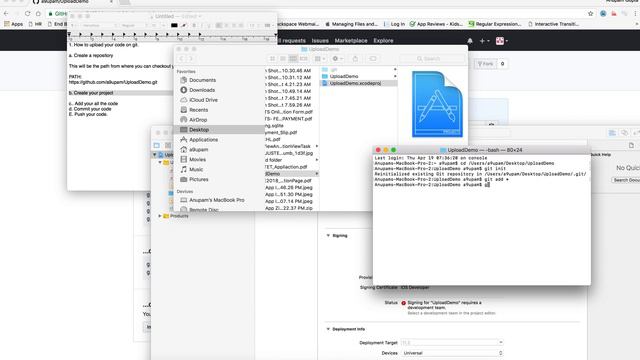
Task: Open GitHub notifications bell
Action: 470,41
